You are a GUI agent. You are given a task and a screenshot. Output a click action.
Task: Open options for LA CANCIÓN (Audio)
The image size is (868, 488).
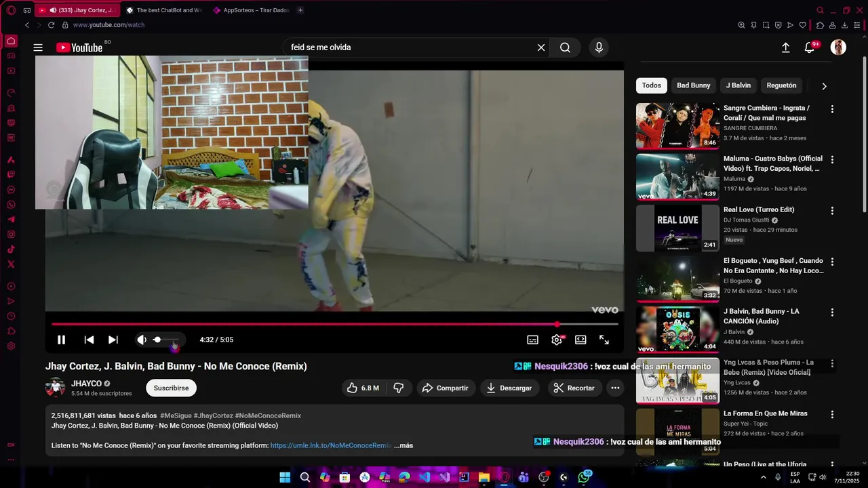coord(832,312)
